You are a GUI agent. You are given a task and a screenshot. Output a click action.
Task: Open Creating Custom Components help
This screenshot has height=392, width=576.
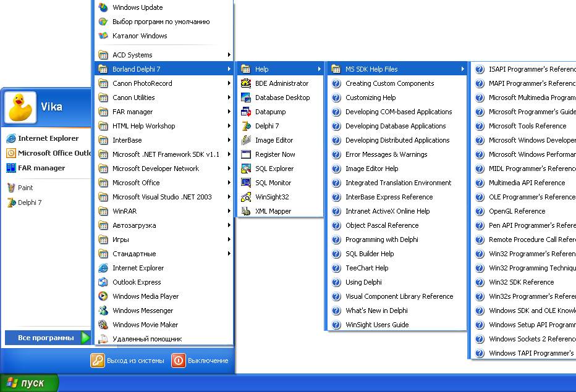tap(397, 83)
